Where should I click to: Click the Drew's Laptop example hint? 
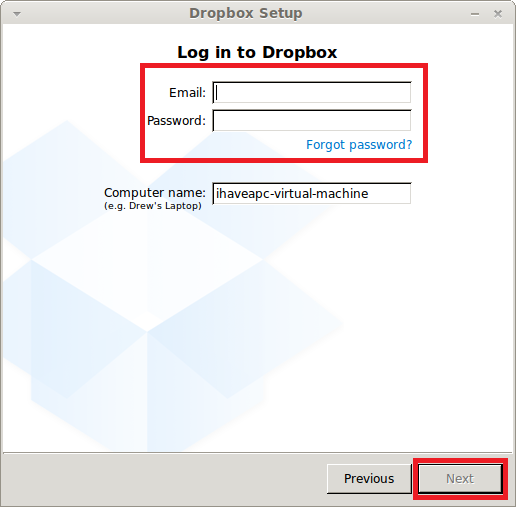click(x=153, y=206)
